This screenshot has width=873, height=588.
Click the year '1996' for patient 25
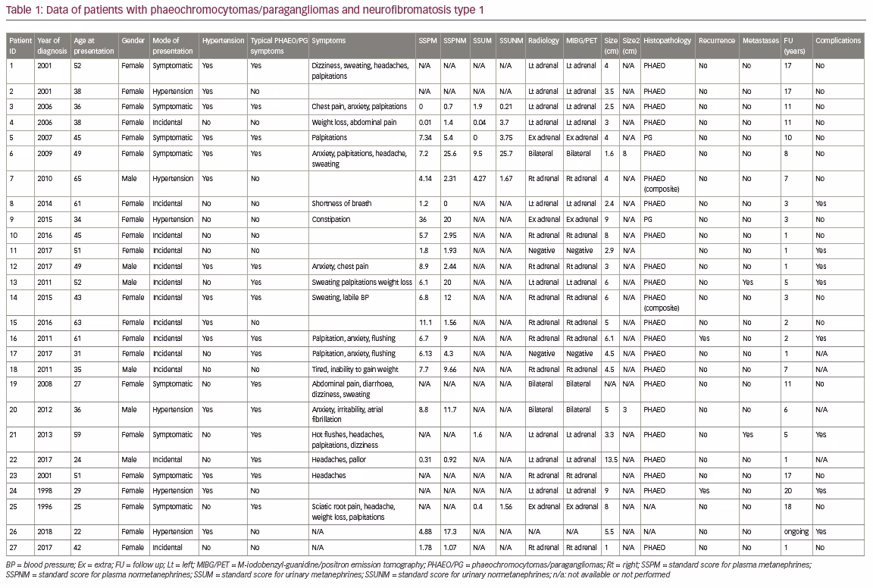pyautogui.click(x=45, y=507)
